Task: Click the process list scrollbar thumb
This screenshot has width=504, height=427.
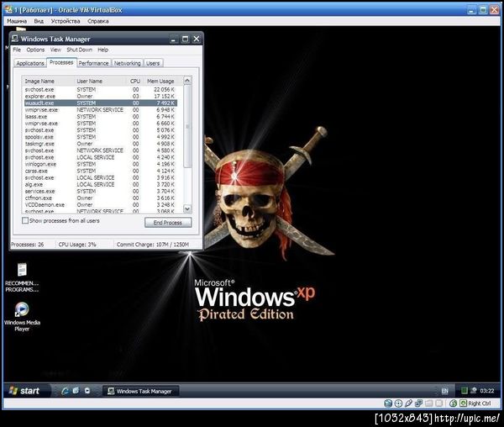Action: click(x=187, y=126)
